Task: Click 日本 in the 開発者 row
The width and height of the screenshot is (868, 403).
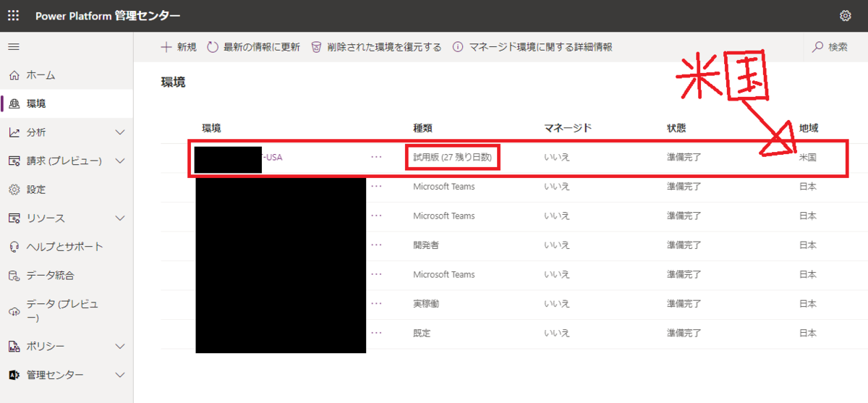Action: coord(808,245)
